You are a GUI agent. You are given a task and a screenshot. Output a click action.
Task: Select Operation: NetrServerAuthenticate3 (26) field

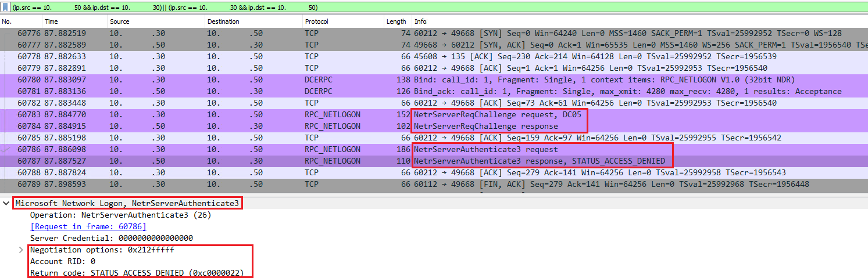click(120, 215)
